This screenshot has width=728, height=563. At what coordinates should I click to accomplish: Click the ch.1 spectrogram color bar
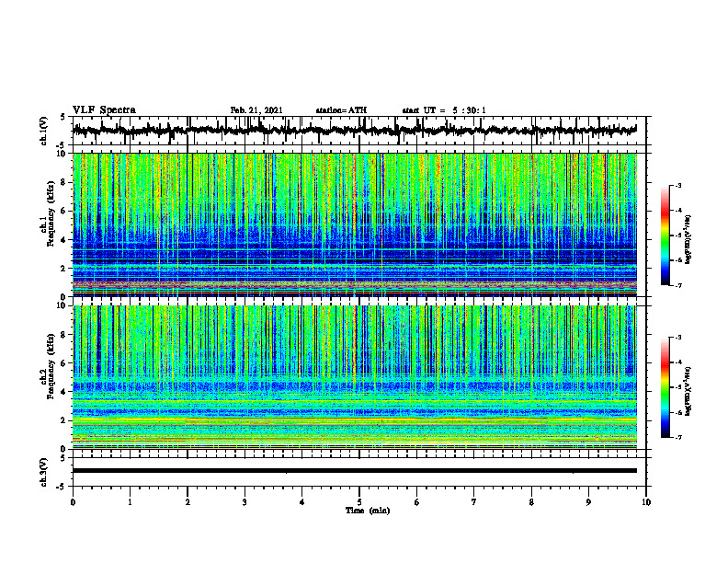pos(665,236)
